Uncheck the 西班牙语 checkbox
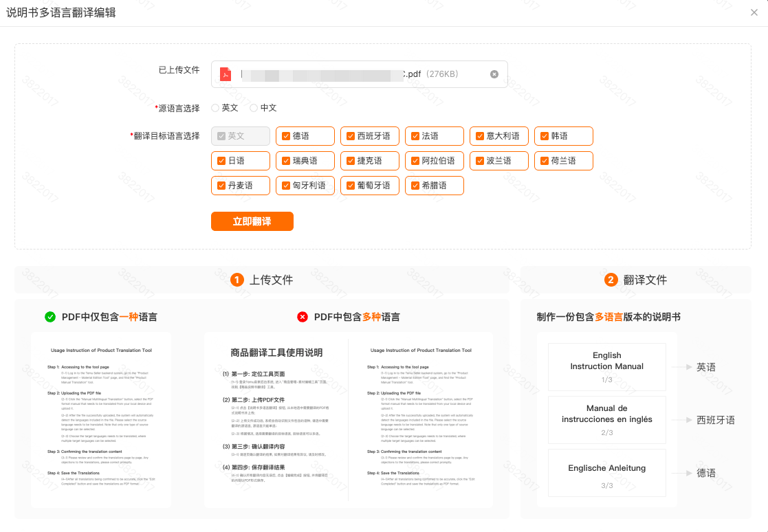Image resolution: width=768 pixels, height=532 pixels. click(x=350, y=136)
